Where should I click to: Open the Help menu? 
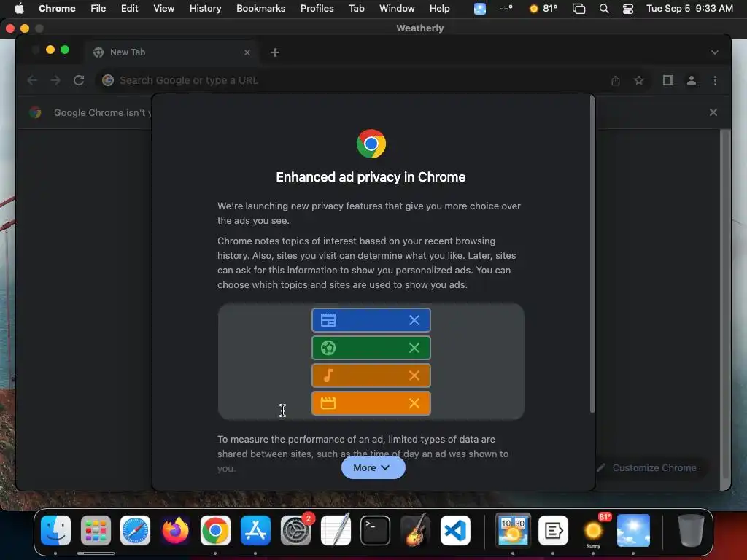coord(439,8)
